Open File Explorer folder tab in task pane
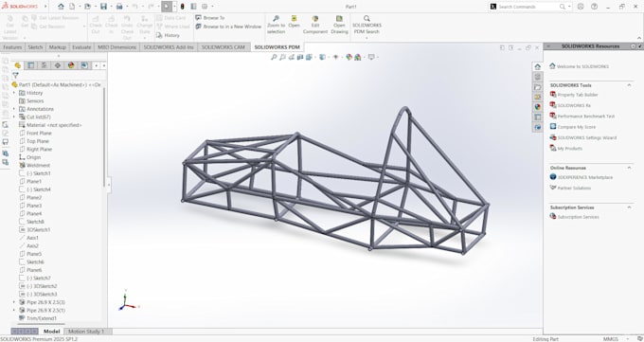 tap(538, 87)
